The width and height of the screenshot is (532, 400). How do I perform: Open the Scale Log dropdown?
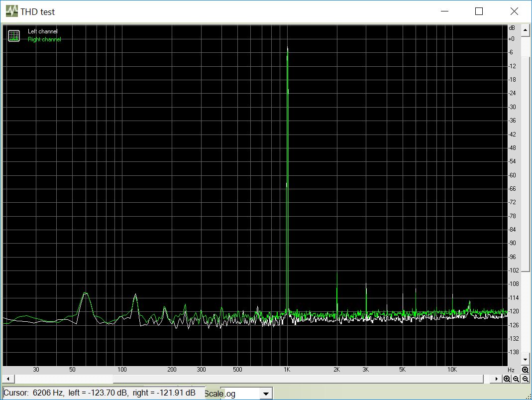266,394
